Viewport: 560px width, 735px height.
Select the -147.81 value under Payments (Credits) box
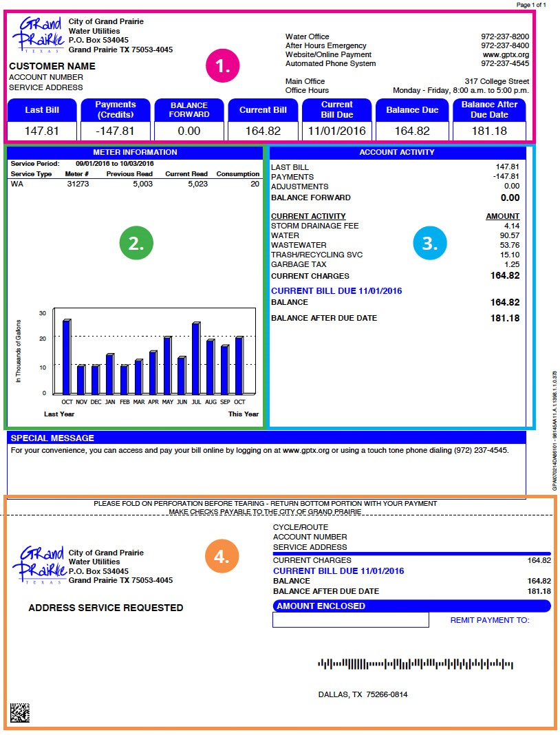click(x=116, y=131)
